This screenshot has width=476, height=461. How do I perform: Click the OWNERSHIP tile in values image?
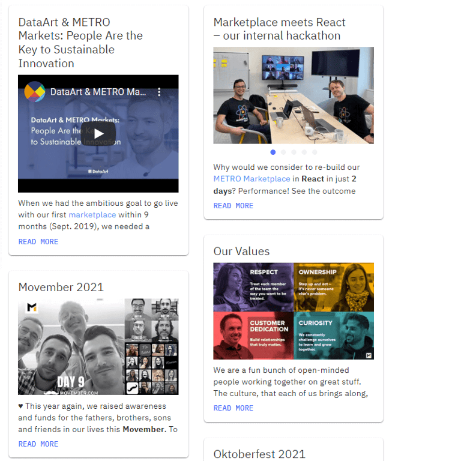click(x=334, y=287)
